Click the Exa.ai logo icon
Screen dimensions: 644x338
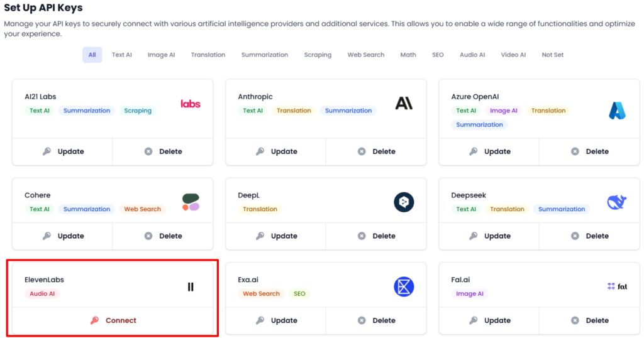tap(404, 287)
